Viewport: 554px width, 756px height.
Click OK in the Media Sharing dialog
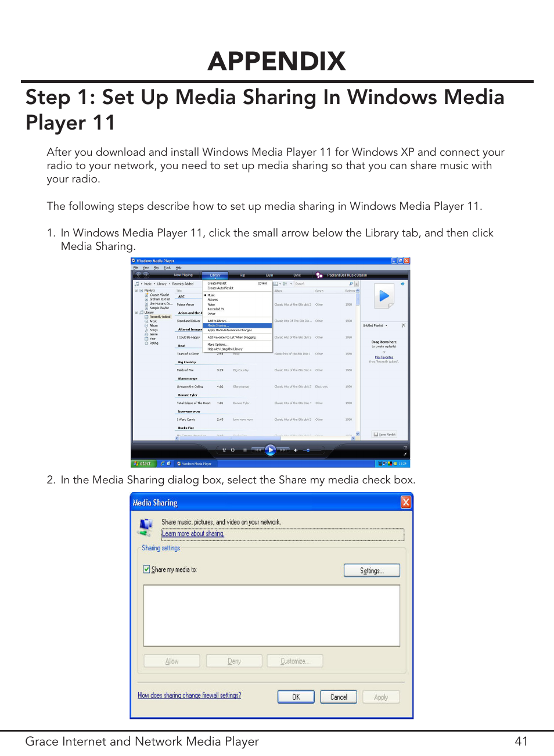coord(296,697)
